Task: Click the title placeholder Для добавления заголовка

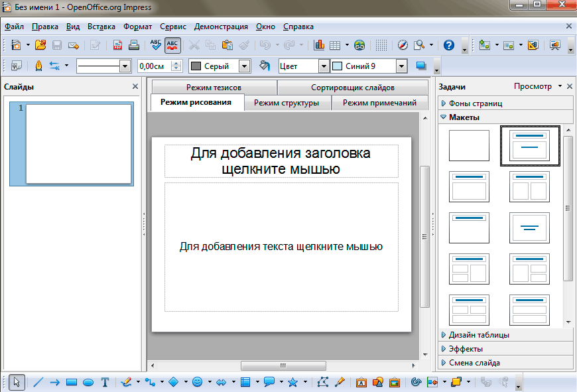Action: click(281, 161)
